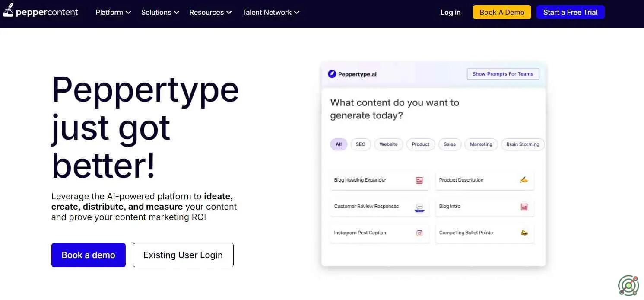Screen dimensions: 644x300
Task: Click the yellow Book A Demo button
Action: click(x=502, y=12)
